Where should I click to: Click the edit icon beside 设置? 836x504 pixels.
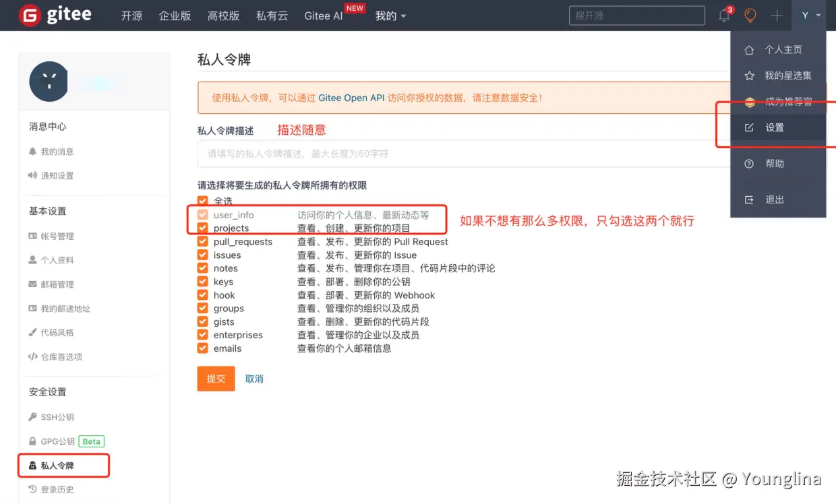[749, 127]
